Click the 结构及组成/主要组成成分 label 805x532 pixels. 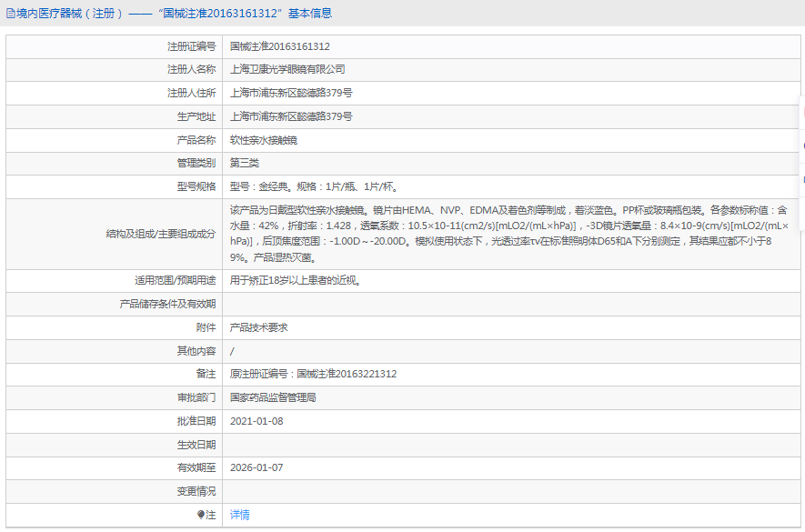pyautogui.click(x=161, y=234)
